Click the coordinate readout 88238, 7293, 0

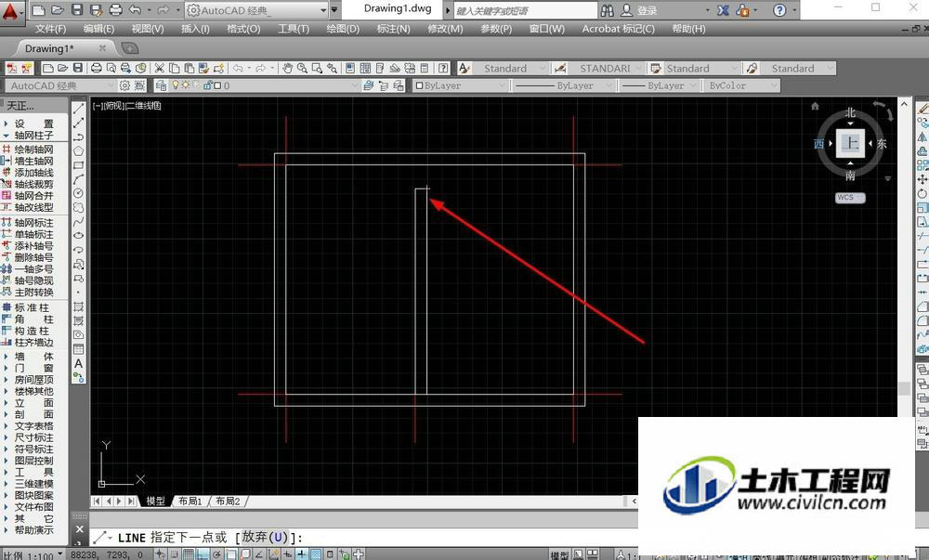click(x=107, y=554)
